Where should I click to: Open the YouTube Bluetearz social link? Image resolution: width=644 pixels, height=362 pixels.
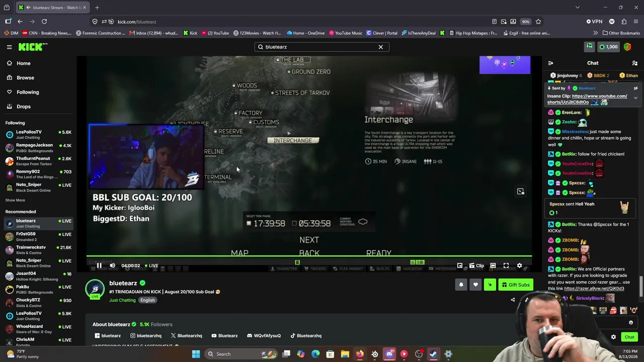click(224, 336)
